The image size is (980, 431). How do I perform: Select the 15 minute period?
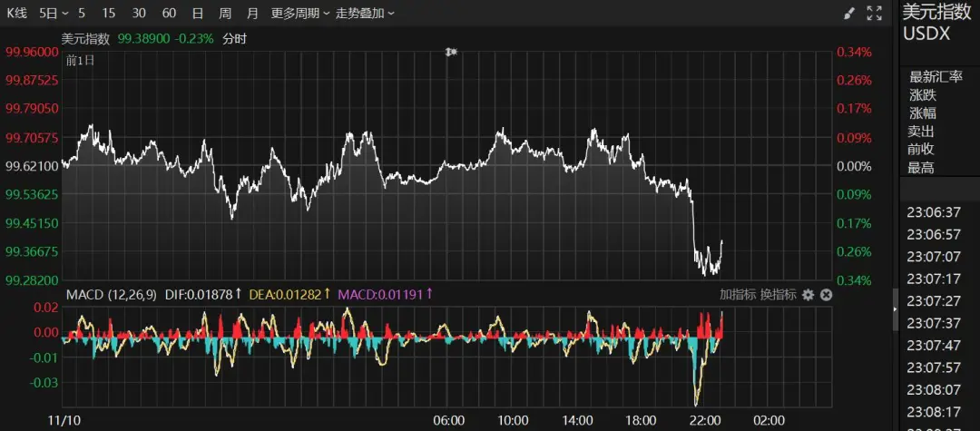[x=109, y=14]
